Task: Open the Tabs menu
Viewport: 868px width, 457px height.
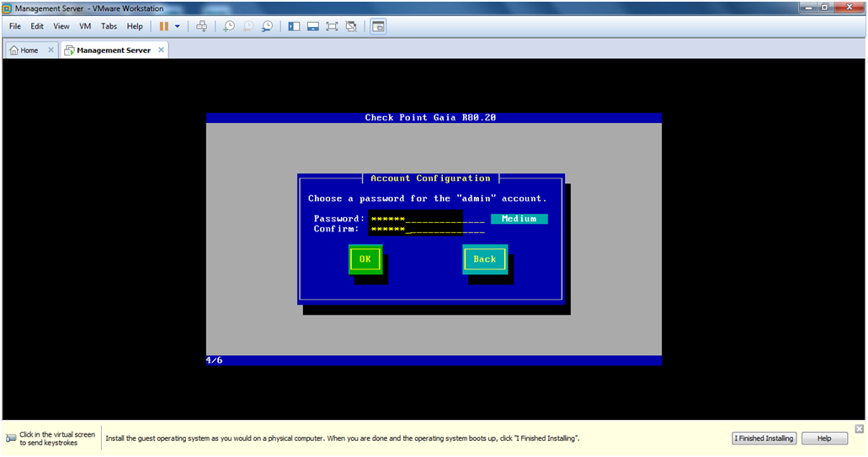Action: tap(109, 26)
